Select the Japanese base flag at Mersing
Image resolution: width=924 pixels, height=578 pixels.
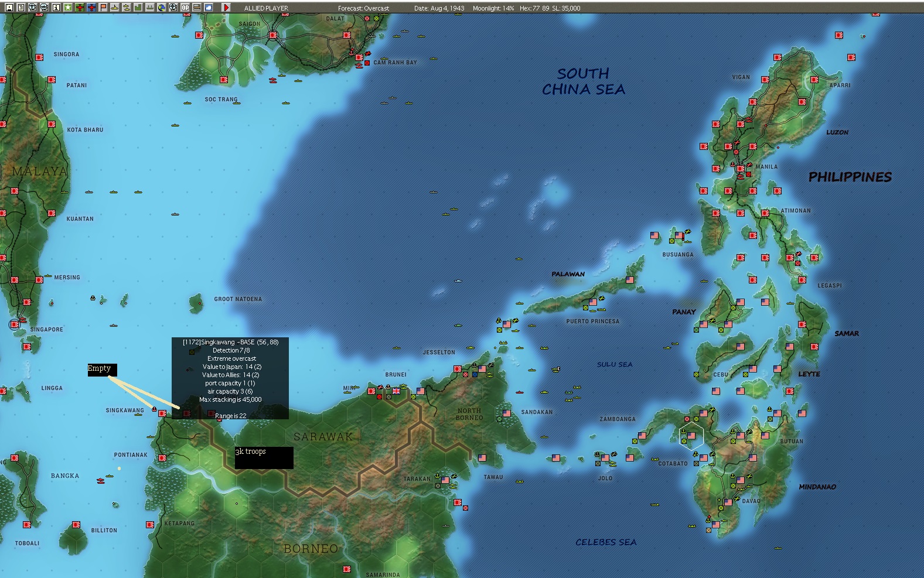click(39, 280)
